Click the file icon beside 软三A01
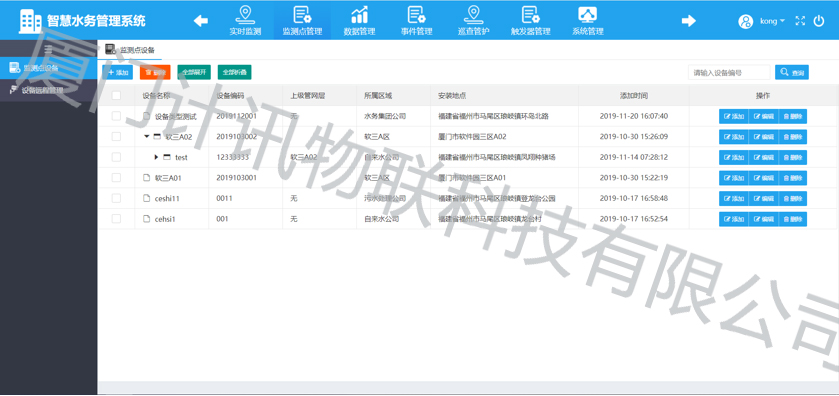839x396 pixels. pyautogui.click(x=147, y=178)
